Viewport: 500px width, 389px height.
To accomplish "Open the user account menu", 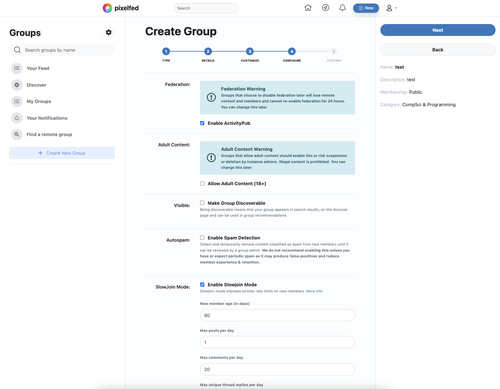I will pos(391,8).
